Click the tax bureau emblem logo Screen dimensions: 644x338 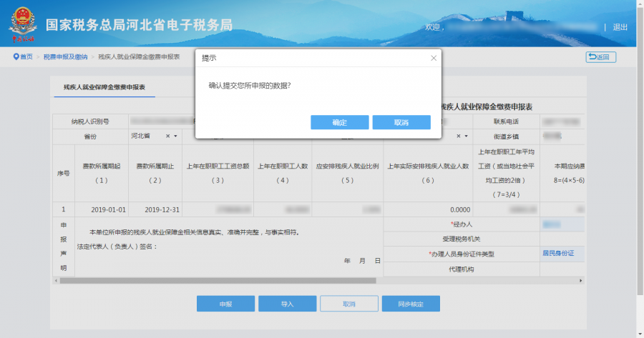[x=23, y=26]
